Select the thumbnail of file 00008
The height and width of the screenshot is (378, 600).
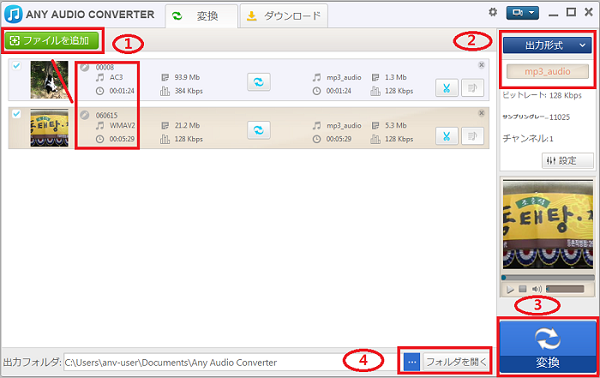coord(49,80)
